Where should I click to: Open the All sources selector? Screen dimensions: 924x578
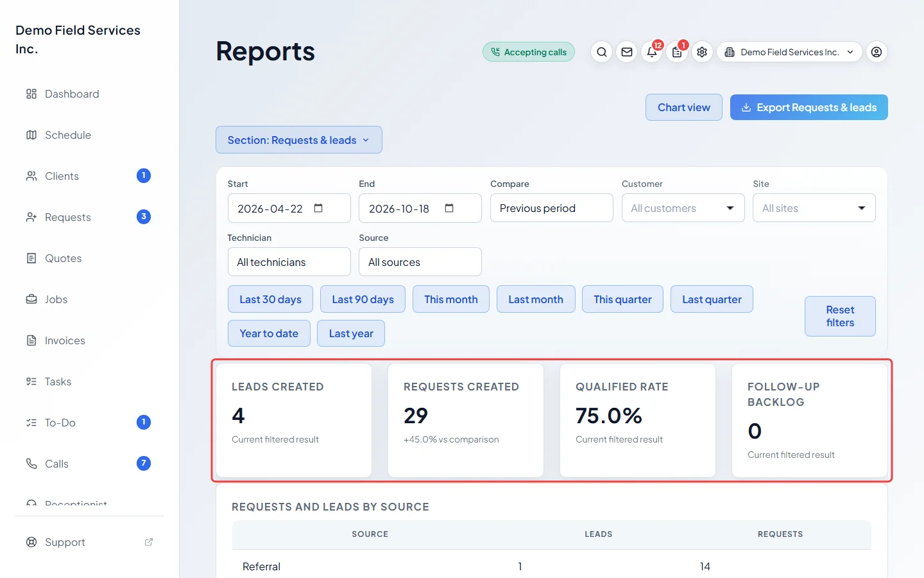point(420,262)
